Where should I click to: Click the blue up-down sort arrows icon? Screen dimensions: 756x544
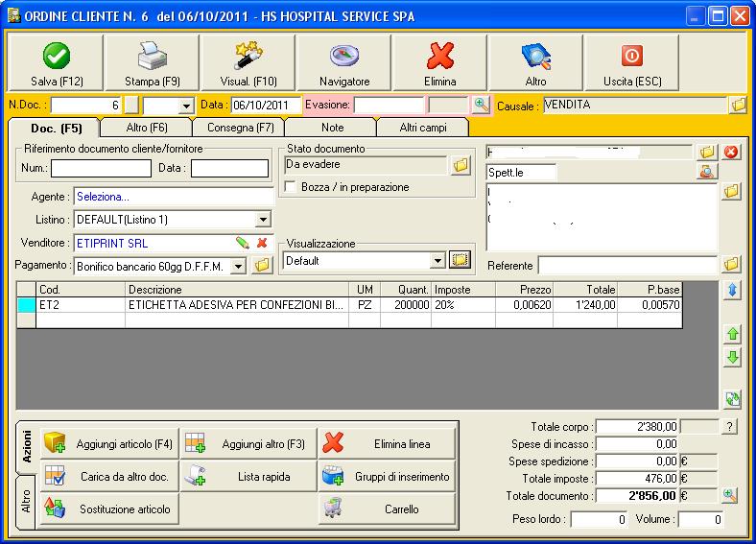(x=732, y=290)
